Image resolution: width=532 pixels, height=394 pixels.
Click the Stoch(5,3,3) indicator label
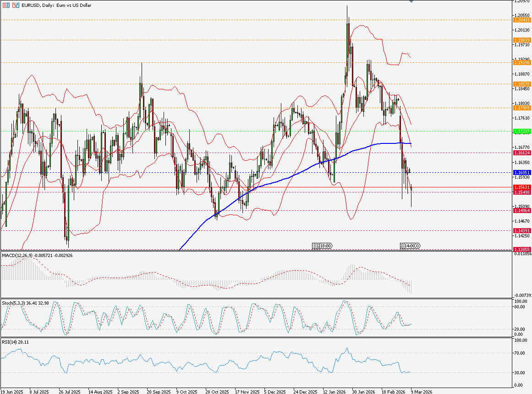click(14, 303)
